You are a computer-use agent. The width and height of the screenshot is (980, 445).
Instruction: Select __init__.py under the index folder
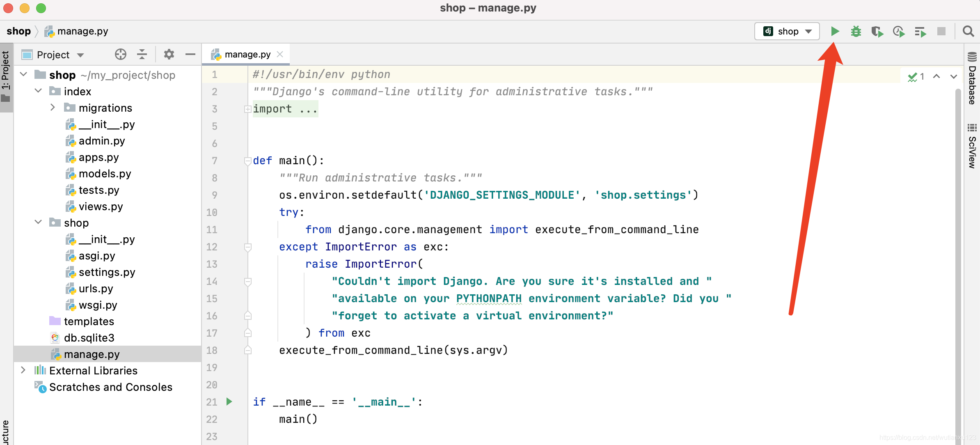pyautogui.click(x=107, y=124)
